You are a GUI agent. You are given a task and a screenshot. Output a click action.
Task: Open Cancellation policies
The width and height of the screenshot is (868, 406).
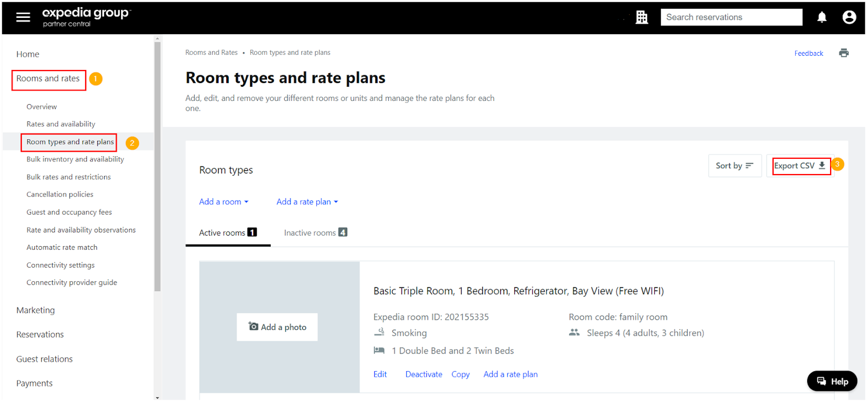pyautogui.click(x=60, y=195)
